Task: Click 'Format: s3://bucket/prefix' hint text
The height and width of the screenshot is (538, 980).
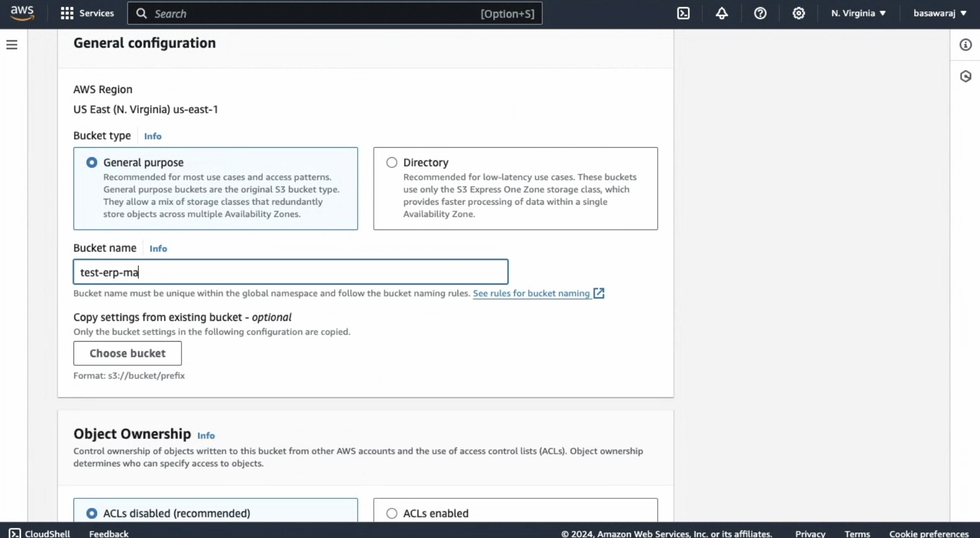Action: pos(129,375)
